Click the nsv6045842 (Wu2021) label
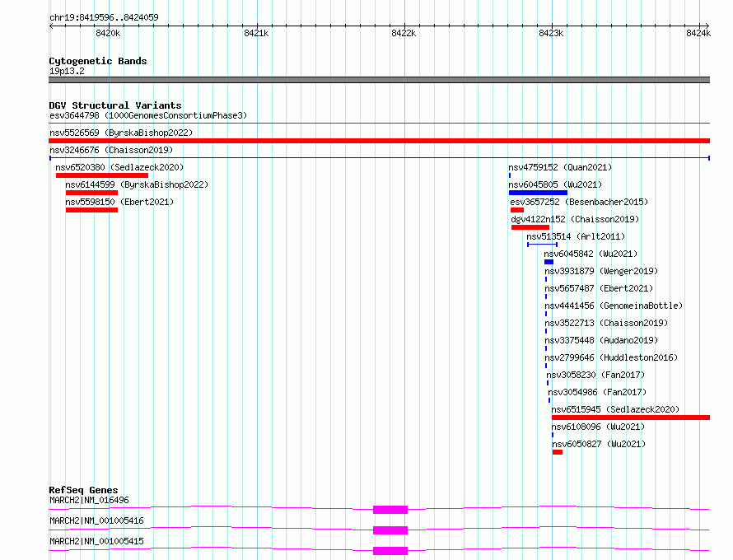Viewport: 733px width, 560px height. (x=591, y=254)
